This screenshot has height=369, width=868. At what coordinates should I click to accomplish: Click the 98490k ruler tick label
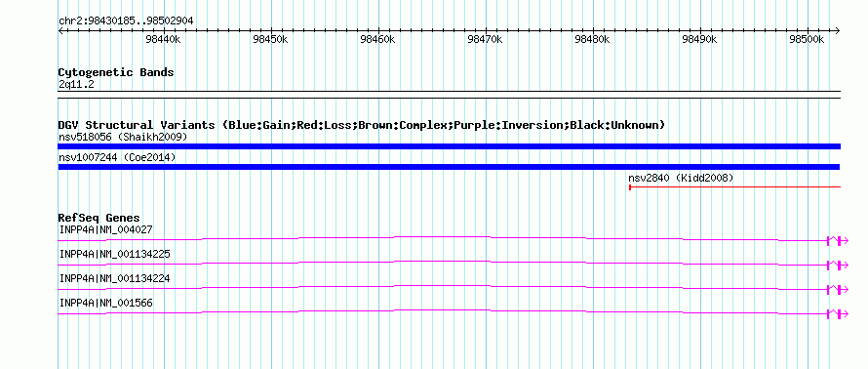click(699, 39)
